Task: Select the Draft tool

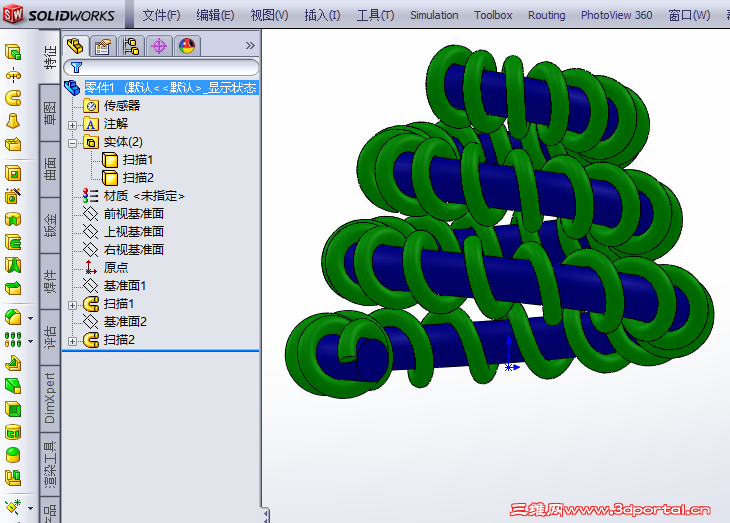Action: click(13, 386)
